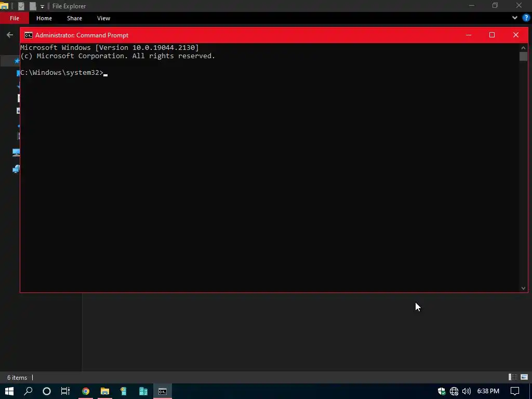Image resolution: width=532 pixels, height=399 pixels.
Task: Switch to File Explorer taskbar icon
Action: (x=105, y=391)
